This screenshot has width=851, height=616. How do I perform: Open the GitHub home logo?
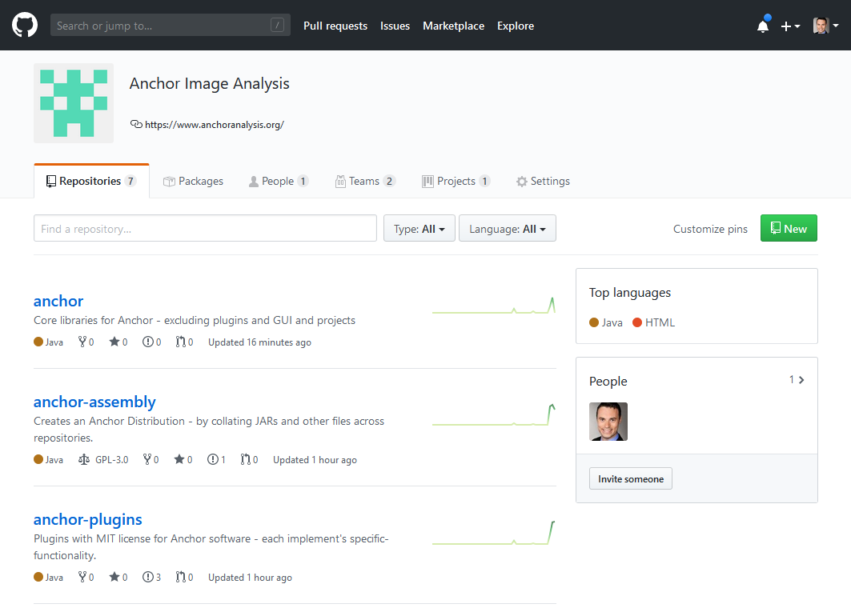tap(25, 26)
